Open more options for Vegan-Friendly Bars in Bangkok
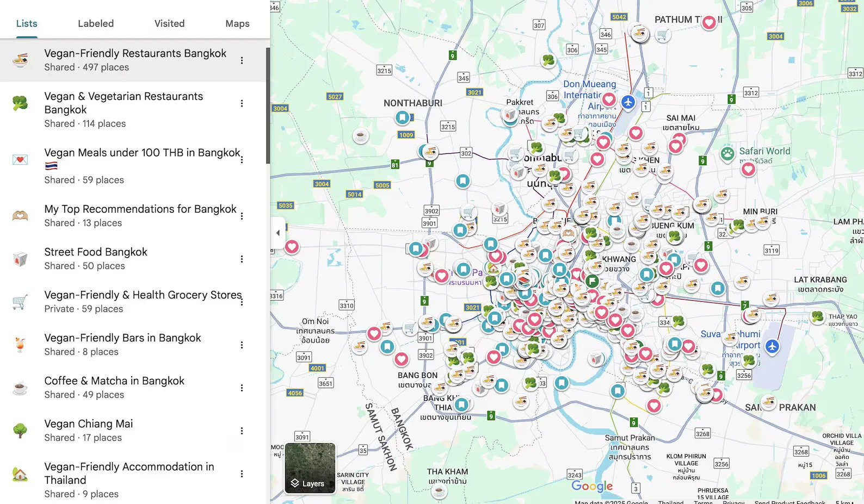Image resolution: width=864 pixels, height=504 pixels. (242, 345)
